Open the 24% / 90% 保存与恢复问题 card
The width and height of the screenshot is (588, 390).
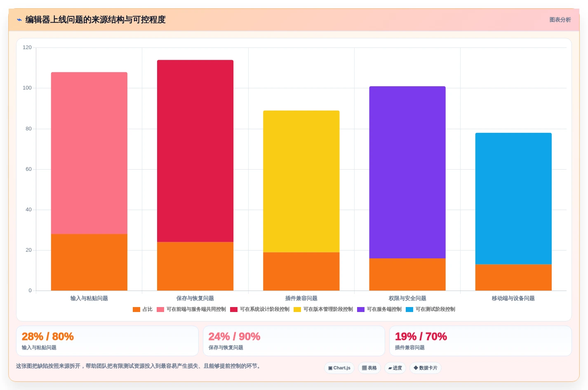coord(294,341)
